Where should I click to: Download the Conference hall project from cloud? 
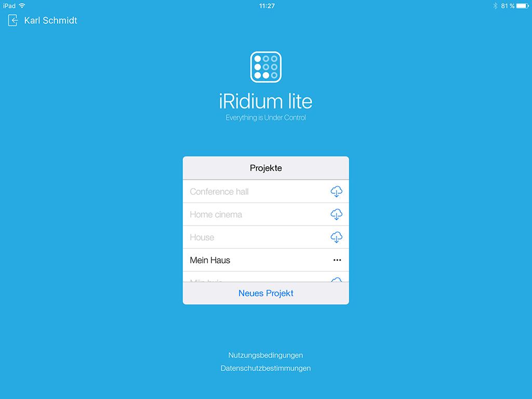336,192
